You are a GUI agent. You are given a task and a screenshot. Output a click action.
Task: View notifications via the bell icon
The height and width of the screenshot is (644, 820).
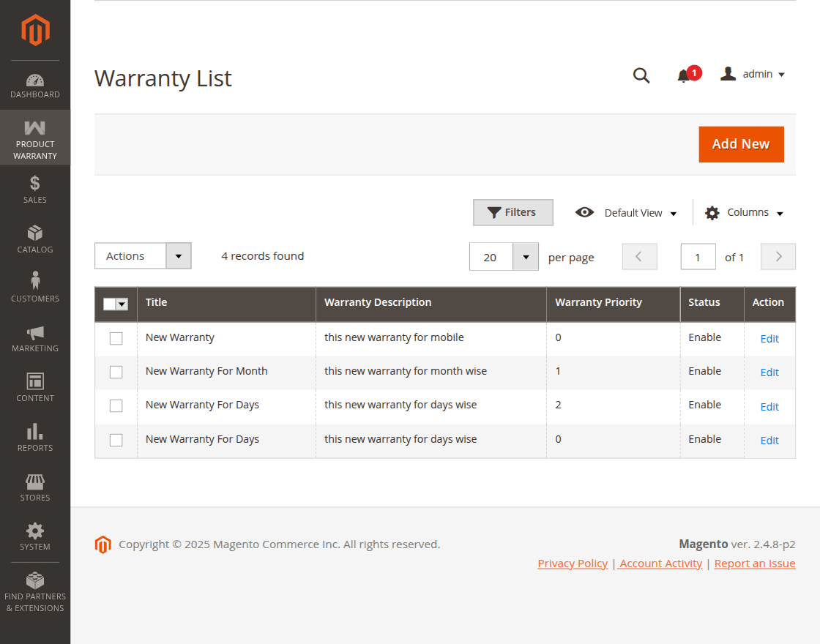(x=683, y=75)
